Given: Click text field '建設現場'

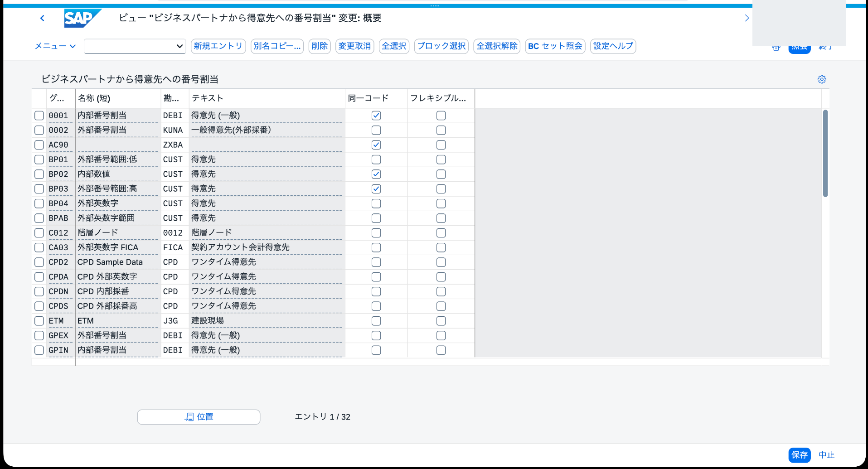Looking at the screenshot, I should click(x=267, y=321).
